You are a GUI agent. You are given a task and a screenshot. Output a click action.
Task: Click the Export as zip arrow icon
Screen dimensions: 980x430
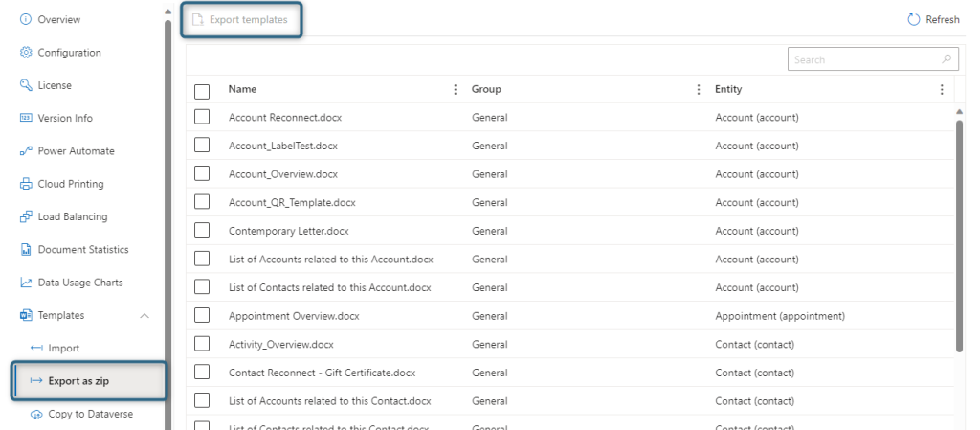tap(36, 380)
